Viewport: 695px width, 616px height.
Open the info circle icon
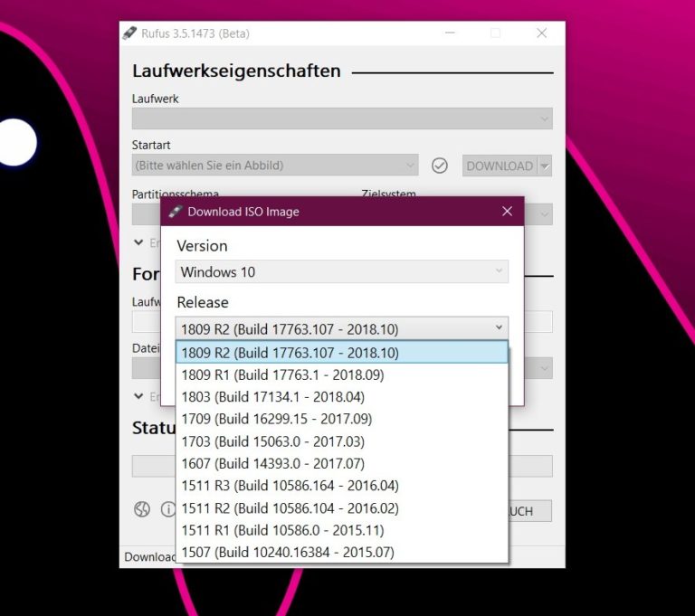coord(168,509)
